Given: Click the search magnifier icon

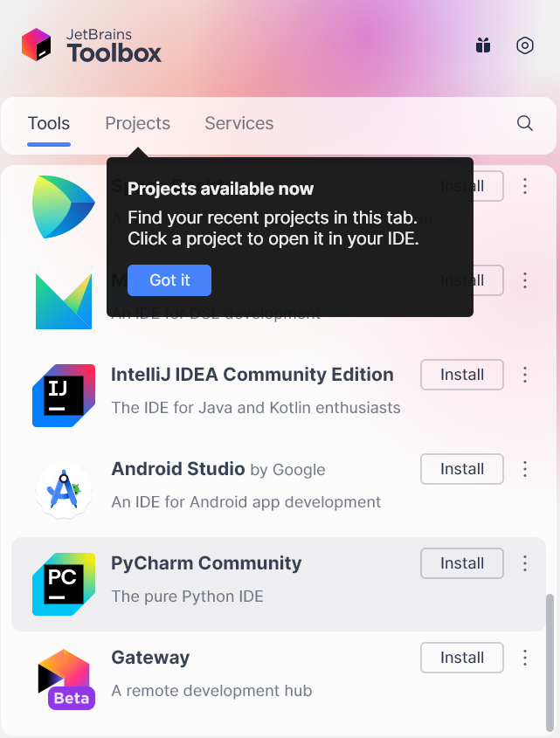Looking at the screenshot, I should [525, 123].
